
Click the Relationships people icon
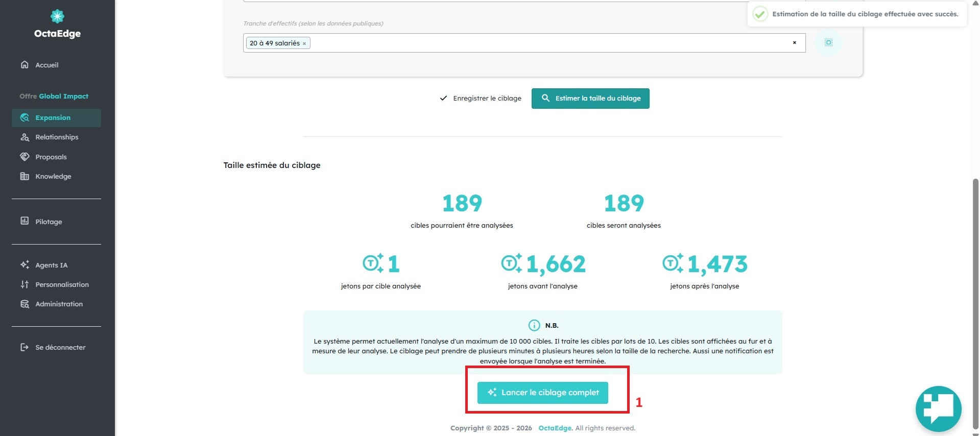click(25, 137)
